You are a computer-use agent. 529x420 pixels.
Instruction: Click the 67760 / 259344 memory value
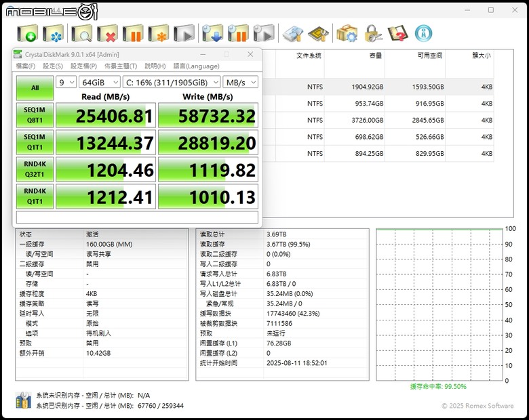[161, 406]
